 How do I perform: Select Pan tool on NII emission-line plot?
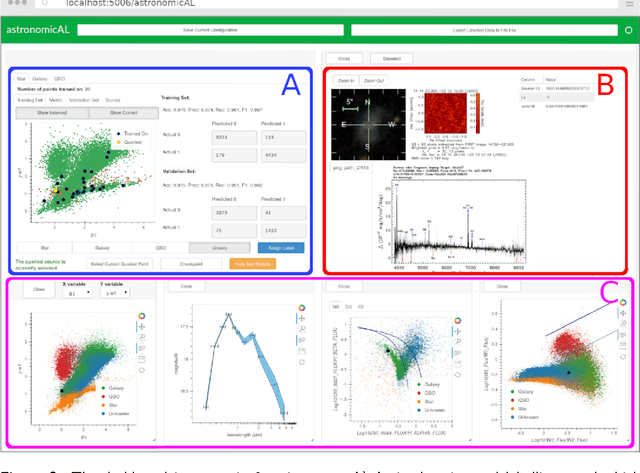coord(458,331)
